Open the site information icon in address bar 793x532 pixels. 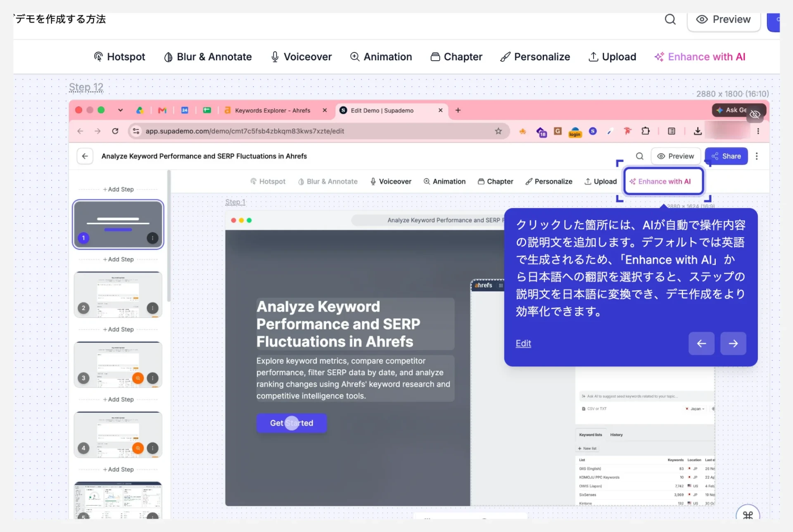click(x=135, y=131)
